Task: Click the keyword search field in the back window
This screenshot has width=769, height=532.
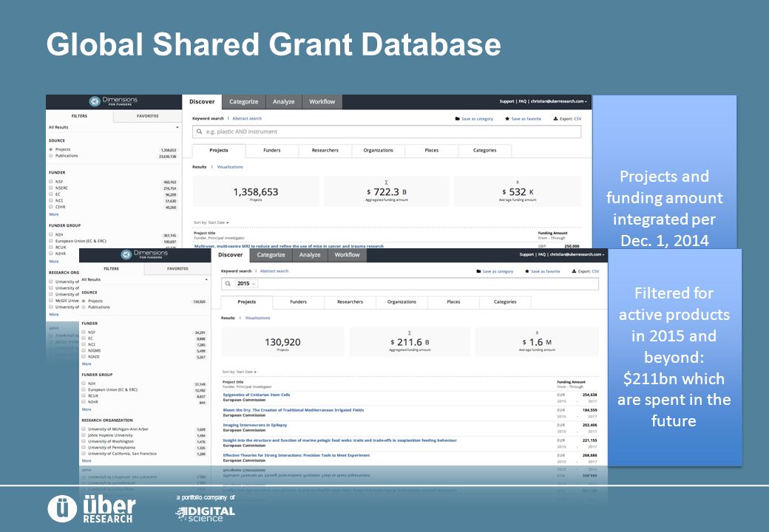Action: click(387, 132)
